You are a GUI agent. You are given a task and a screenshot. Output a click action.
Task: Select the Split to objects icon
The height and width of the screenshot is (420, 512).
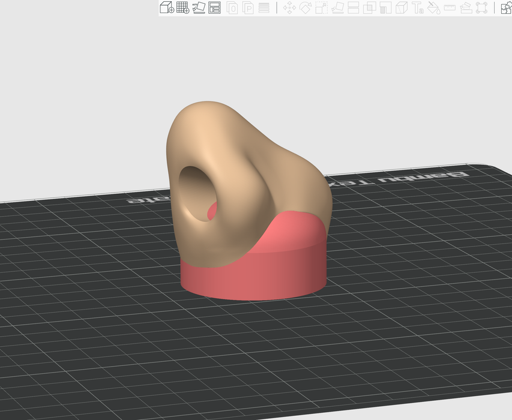[x=232, y=8]
